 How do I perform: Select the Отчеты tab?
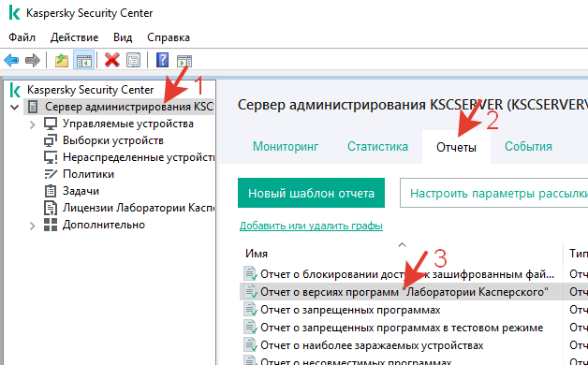click(456, 147)
